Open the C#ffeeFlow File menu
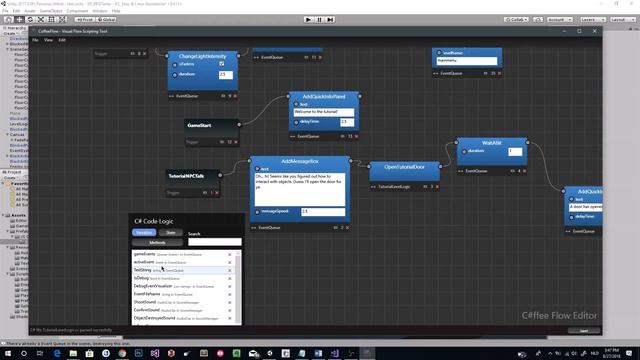Screen dimensions: 640x360 (x=36, y=40)
